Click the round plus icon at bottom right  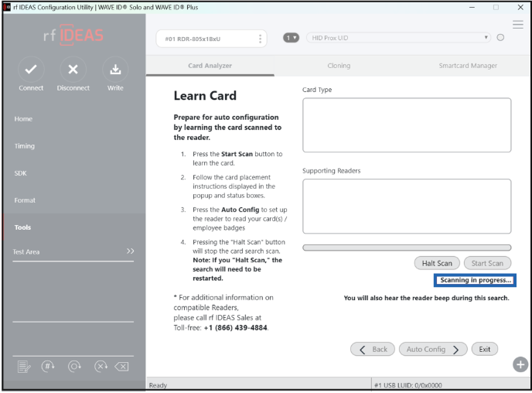click(520, 364)
